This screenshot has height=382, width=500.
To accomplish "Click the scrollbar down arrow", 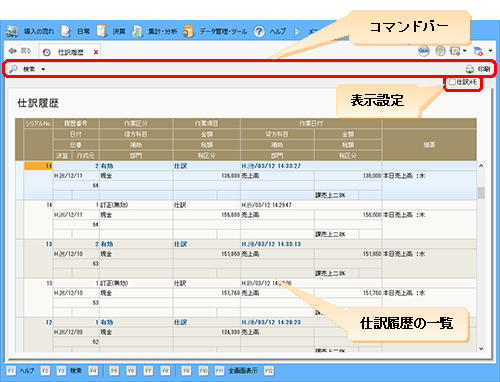I will click(481, 348).
